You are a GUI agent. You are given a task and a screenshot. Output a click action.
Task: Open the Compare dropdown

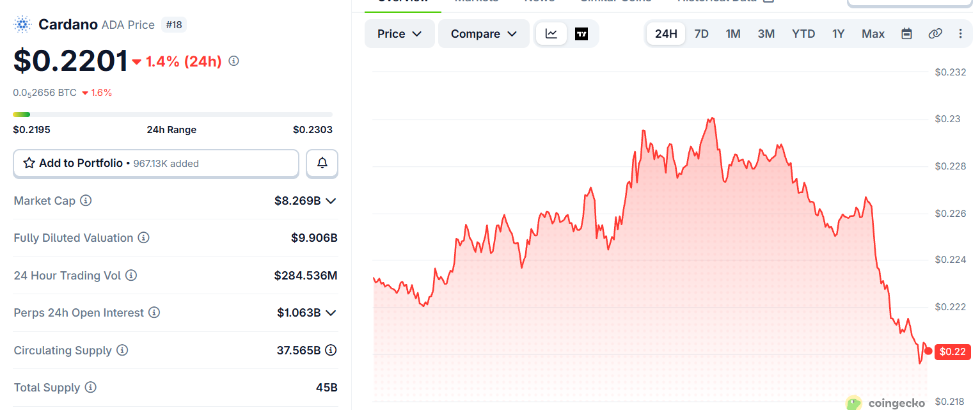point(484,34)
